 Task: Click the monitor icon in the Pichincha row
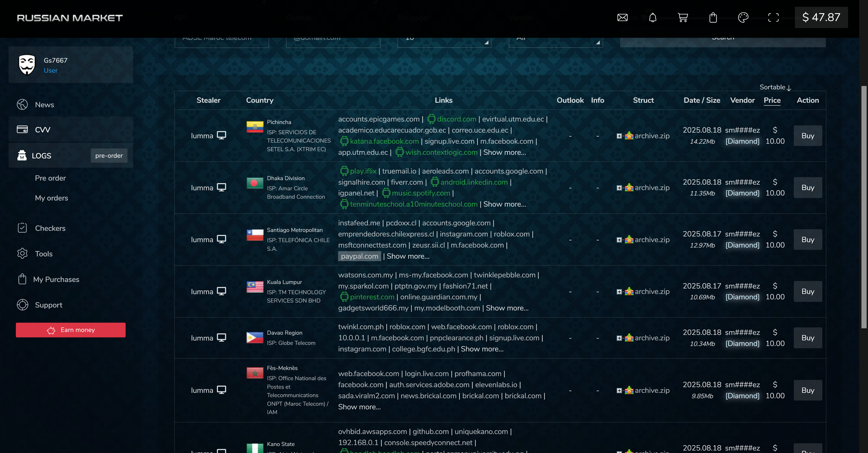pos(221,135)
